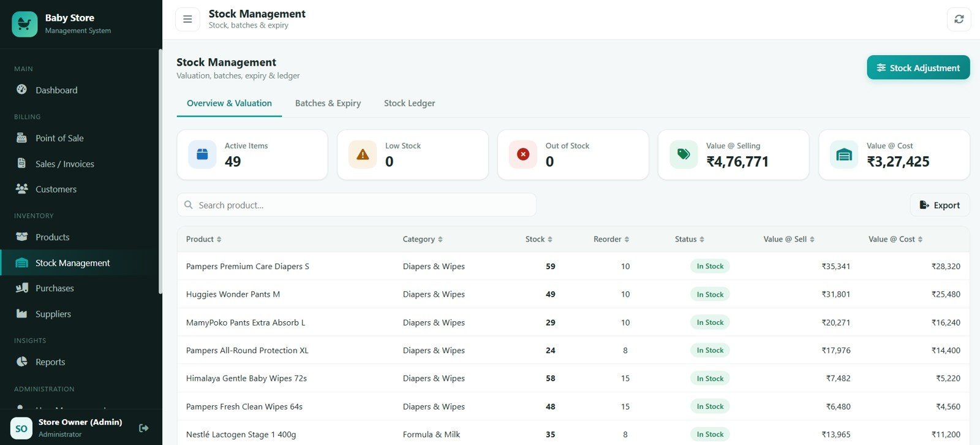The image size is (980, 445).
Task: Open the Batches & Expiry tab
Action: 328,103
